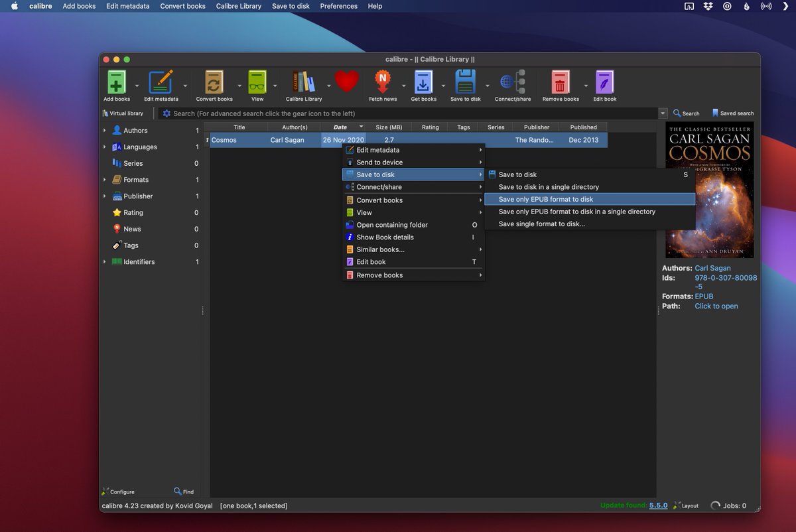Select the Formats category icon
This screenshot has width=796, height=532.
pos(117,180)
